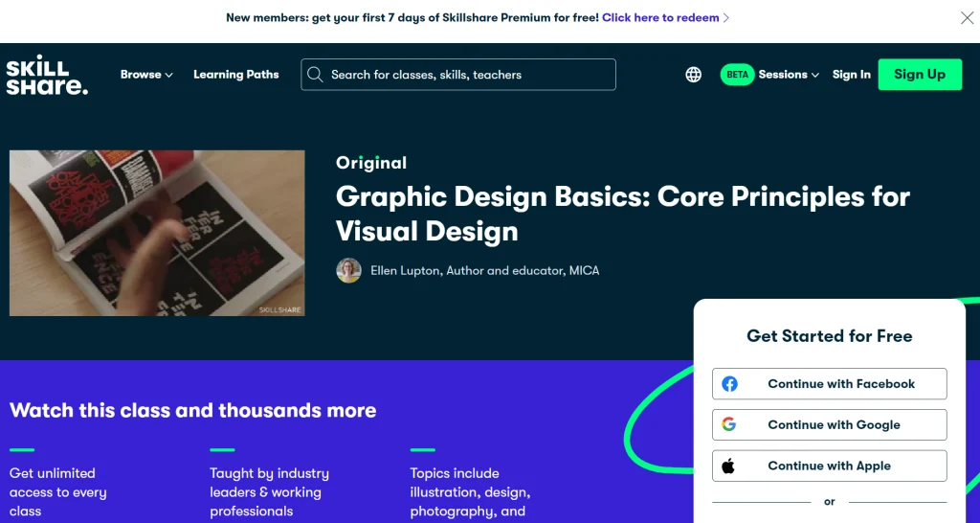The height and width of the screenshot is (523, 980).
Task: Open the language globe icon
Action: [693, 75]
